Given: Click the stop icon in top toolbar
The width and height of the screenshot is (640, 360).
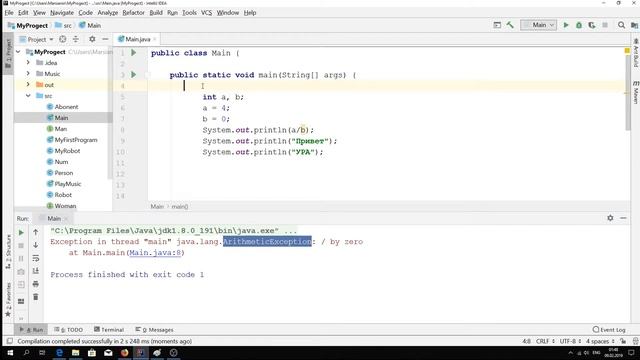Looking at the screenshot, I should 605,25.
